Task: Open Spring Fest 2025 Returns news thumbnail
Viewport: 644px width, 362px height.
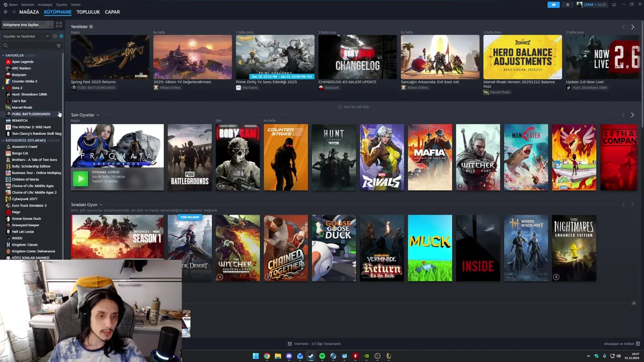Action: (x=110, y=57)
